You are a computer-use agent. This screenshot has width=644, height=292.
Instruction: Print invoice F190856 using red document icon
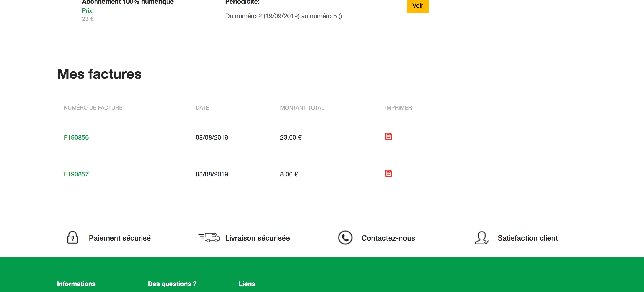pyautogui.click(x=388, y=137)
